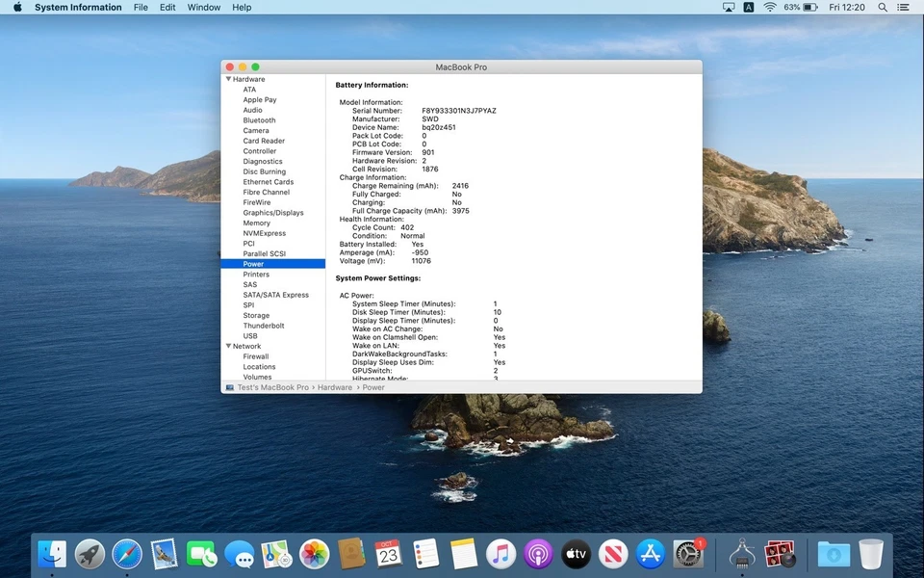Image resolution: width=924 pixels, height=578 pixels.
Task: Click the battery status icon
Action: [810, 7]
